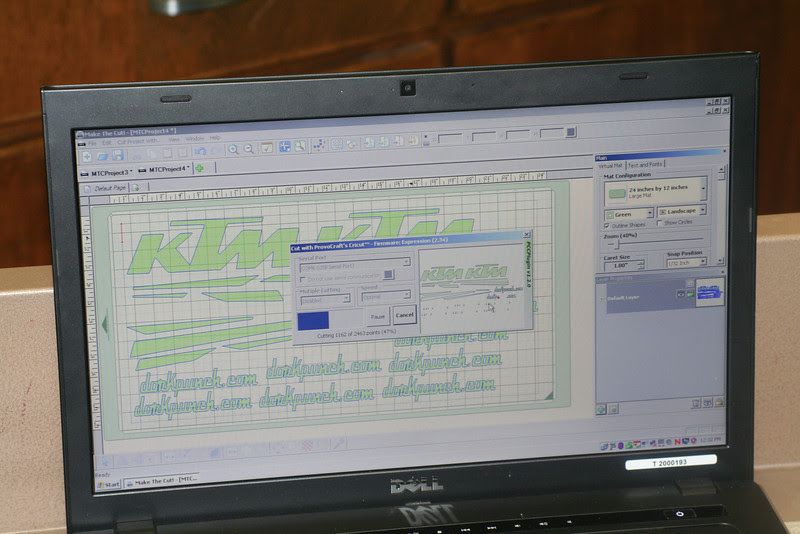Viewport: 800px width, 534px height.
Task: Click the system tray clock
Action: click(711, 440)
